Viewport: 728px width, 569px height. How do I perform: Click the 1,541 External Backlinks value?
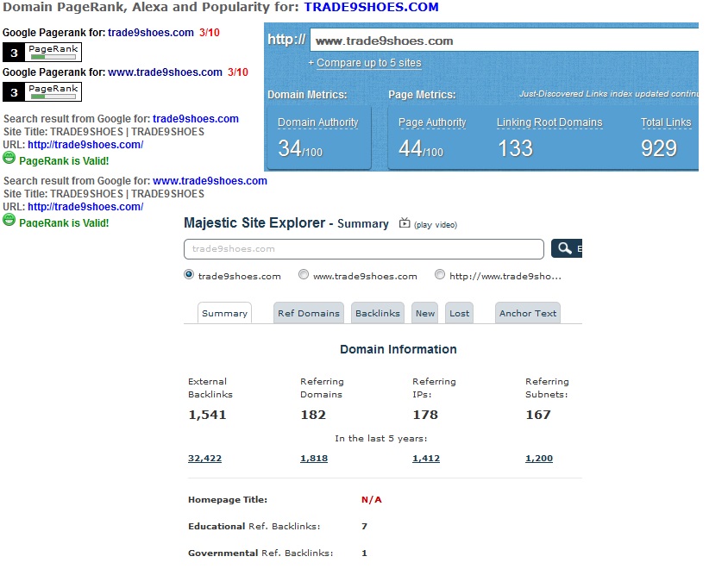click(207, 415)
